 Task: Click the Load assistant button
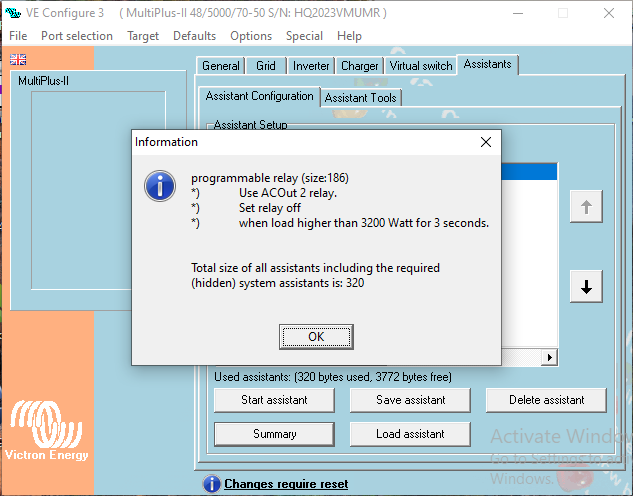coord(410,434)
